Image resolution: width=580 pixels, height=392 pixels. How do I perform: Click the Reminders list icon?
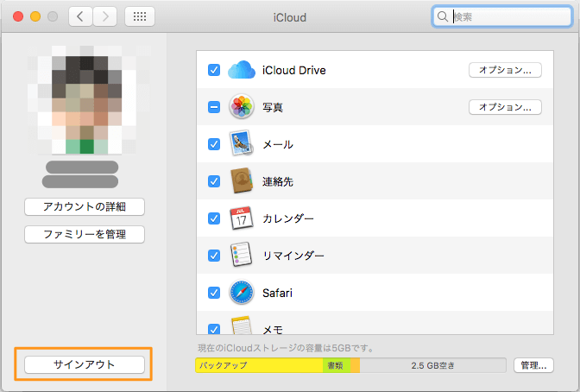click(241, 255)
